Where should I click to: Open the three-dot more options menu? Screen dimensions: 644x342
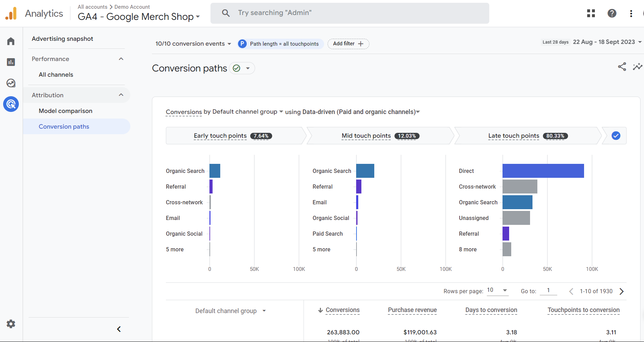(x=631, y=13)
